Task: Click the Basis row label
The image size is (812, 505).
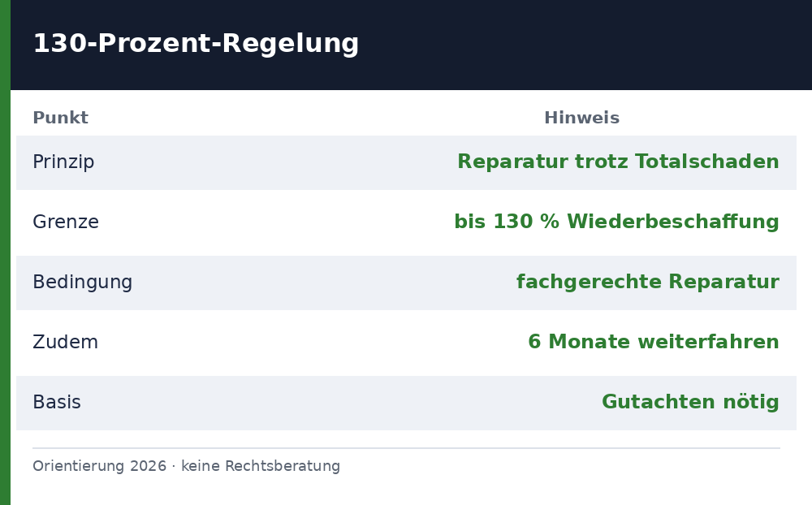Action: (x=57, y=403)
